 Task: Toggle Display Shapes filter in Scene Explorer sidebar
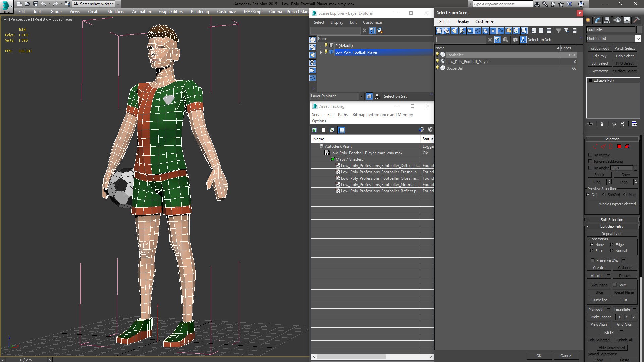[313, 47]
